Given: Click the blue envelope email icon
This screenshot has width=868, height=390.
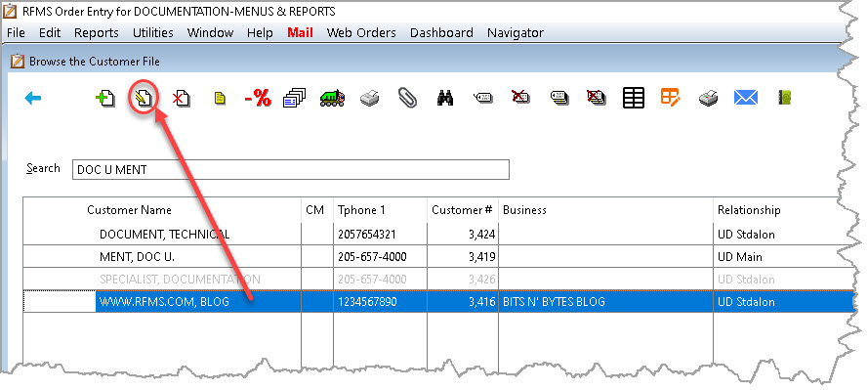Looking at the screenshot, I should point(746,98).
